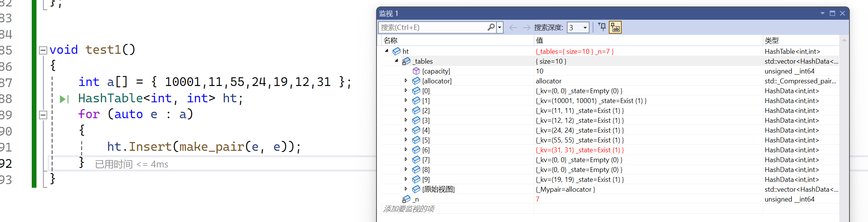
Task: Expand the [5] element node
Action: point(406,140)
